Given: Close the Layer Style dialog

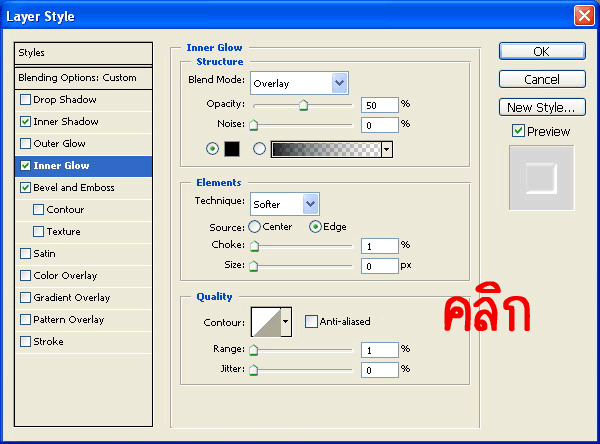Looking at the screenshot, I should pyautogui.click(x=583, y=15).
